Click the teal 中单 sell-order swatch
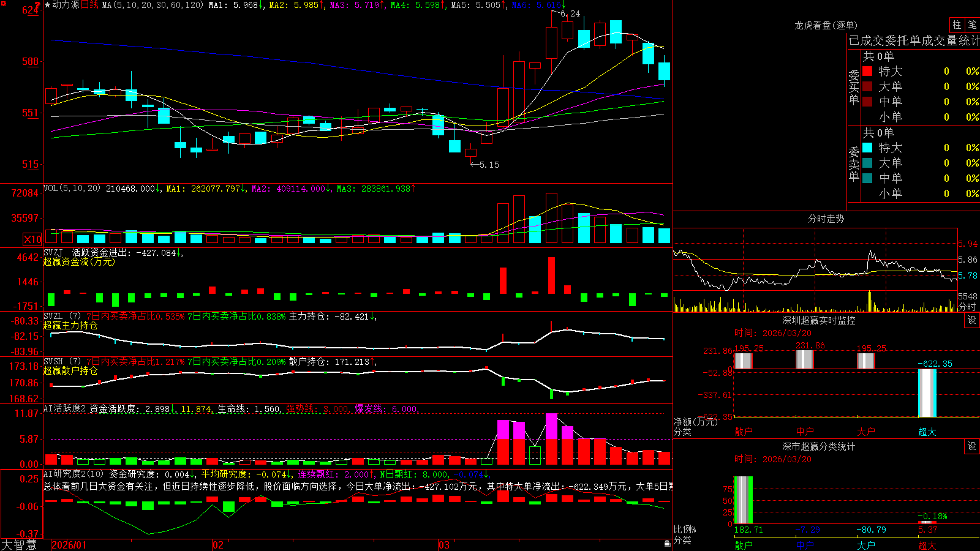 pos(867,178)
